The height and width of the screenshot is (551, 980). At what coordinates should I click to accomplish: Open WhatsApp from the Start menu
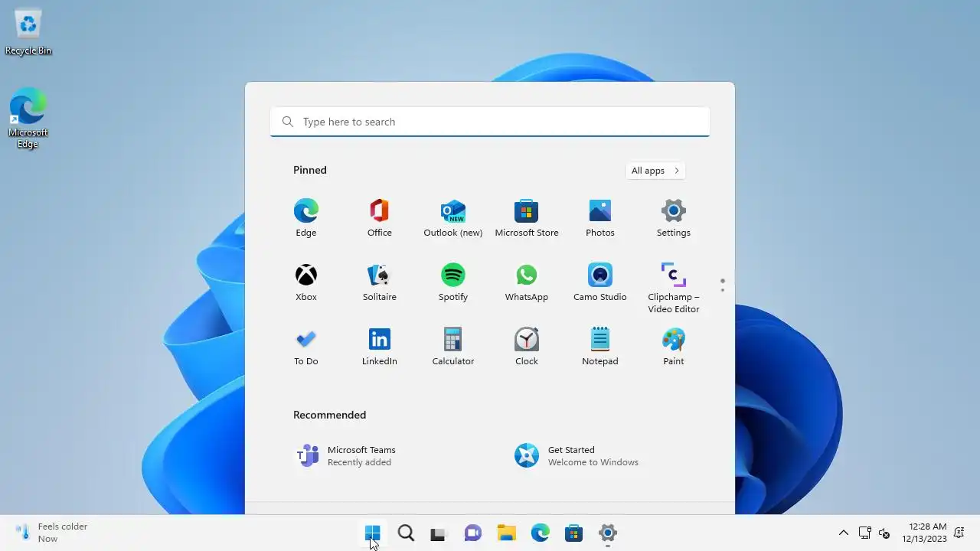point(526,282)
